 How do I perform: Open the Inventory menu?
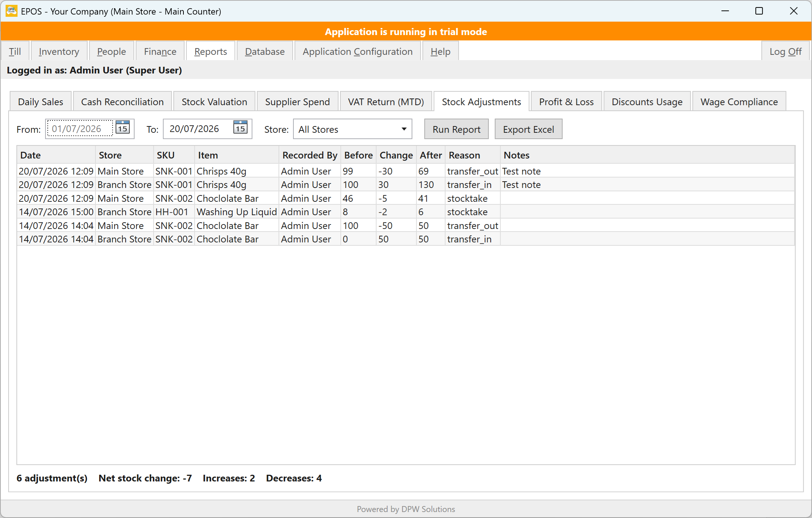coord(59,51)
